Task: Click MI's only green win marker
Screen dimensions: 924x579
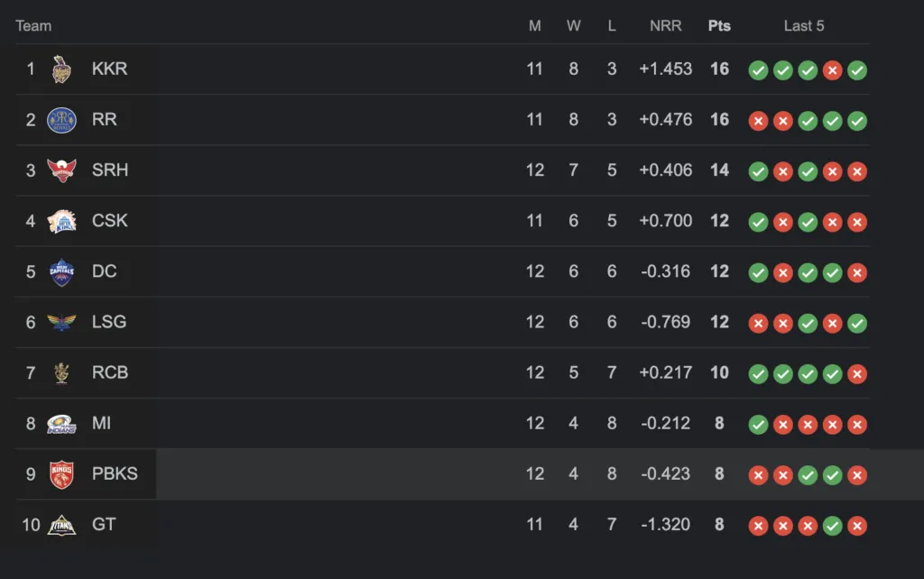Action: tap(758, 425)
